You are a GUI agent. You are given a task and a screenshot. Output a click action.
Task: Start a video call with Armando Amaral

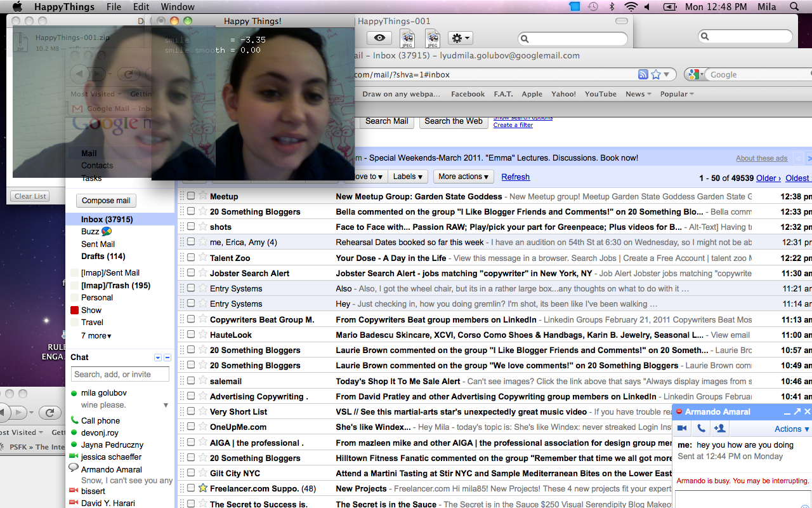[683, 429]
